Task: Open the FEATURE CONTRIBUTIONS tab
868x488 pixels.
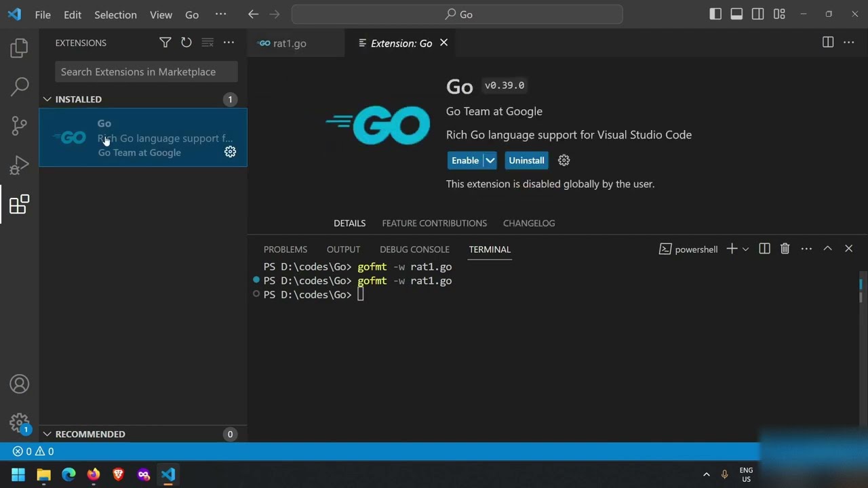Action: tap(434, 223)
